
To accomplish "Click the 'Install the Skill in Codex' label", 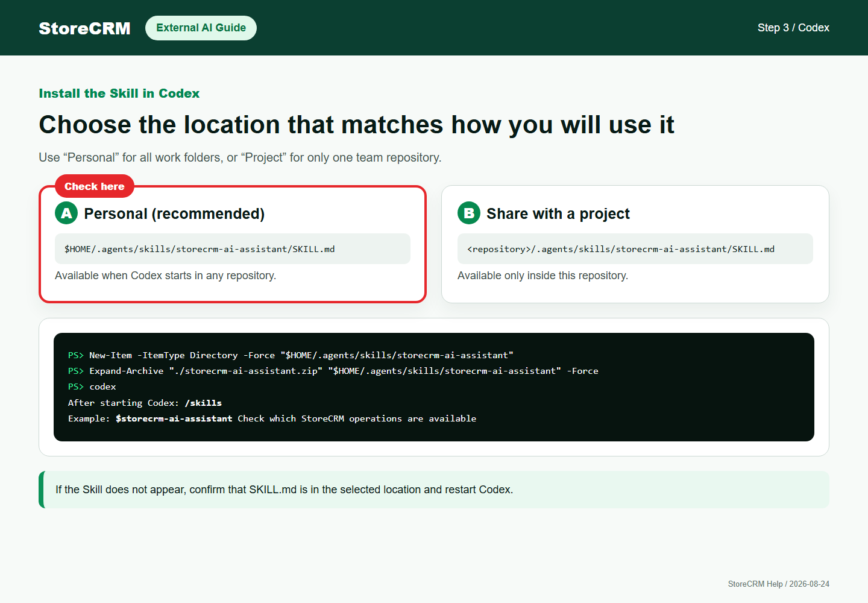I will pos(119,93).
